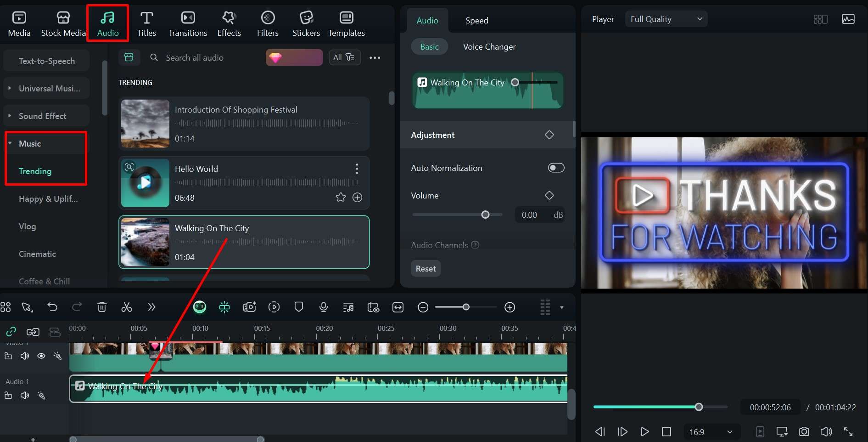The height and width of the screenshot is (442, 868).
Task: Mute the Video 1 track
Action: pyautogui.click(x=25, y=356)
